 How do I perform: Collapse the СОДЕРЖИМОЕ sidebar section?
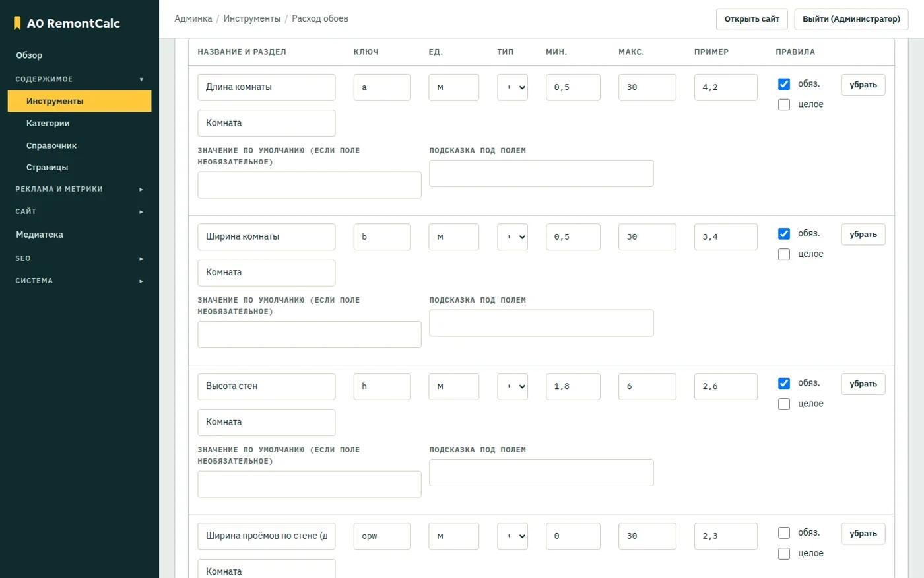(79, 79)
